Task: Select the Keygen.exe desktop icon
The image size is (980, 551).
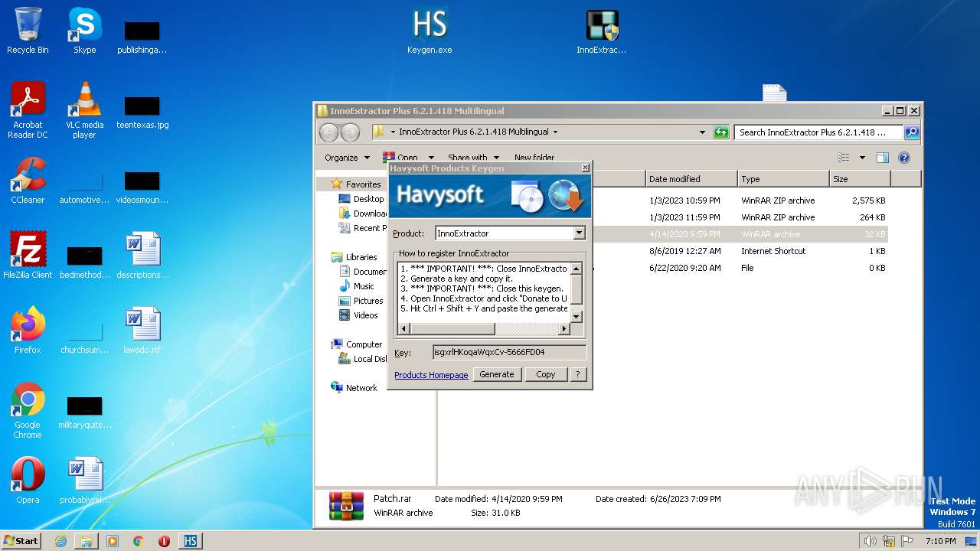Action: pyautogui.click(x=430, y=31)
